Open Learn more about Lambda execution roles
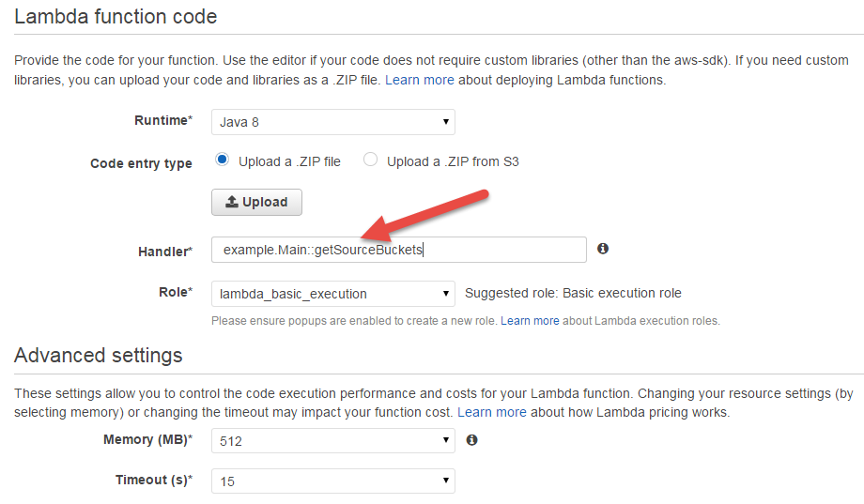This screenshot has width=864, height=504. coord(530,321)
